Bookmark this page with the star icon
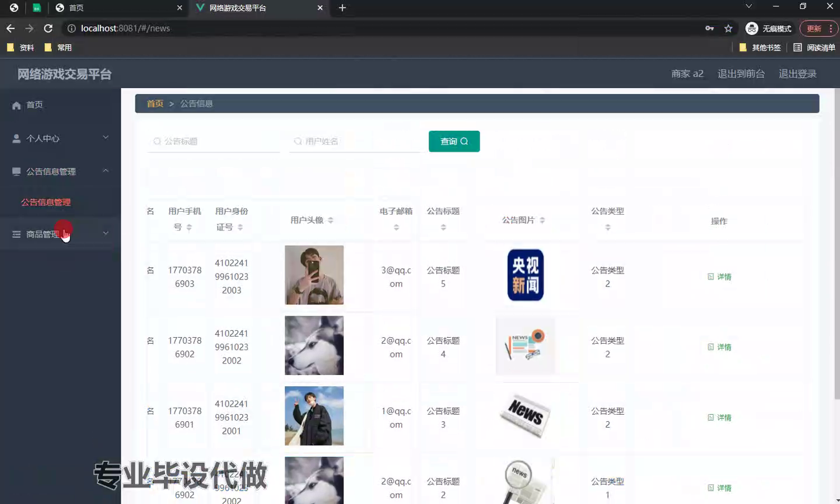 [728, 28]
